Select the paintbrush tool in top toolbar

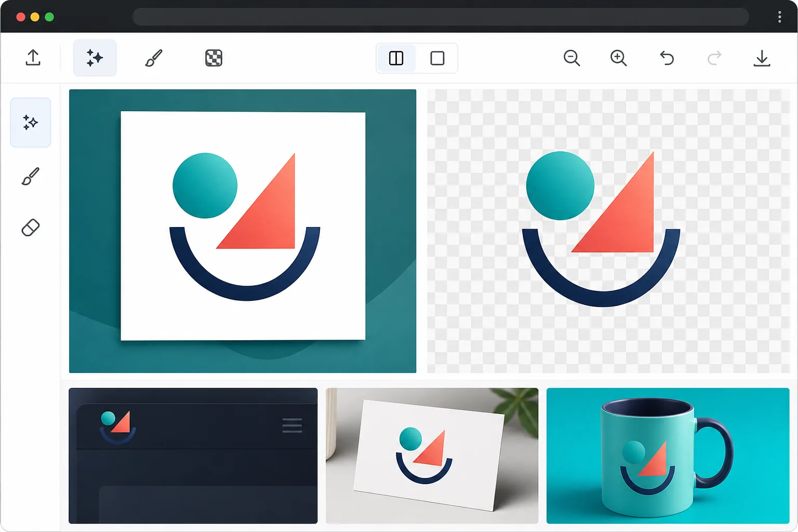pyautogui.click(x=154, y=58)
